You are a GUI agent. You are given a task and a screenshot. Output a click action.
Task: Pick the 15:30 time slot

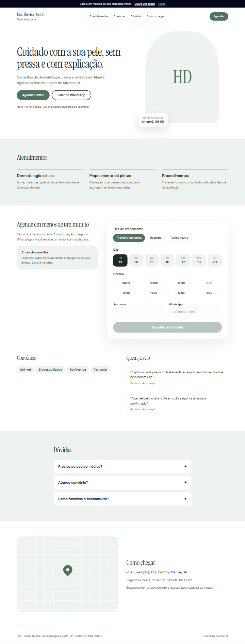[154, 293]
